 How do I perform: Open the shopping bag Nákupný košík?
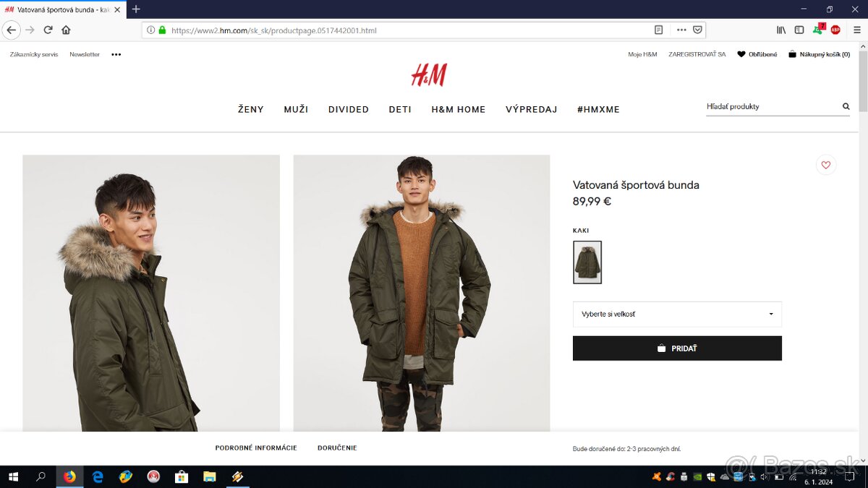(819, 54)
